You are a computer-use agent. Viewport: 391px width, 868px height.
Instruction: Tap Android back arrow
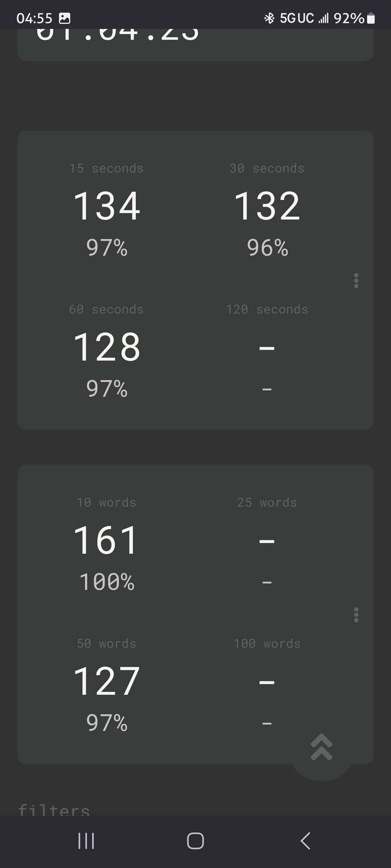pos(305,841)
